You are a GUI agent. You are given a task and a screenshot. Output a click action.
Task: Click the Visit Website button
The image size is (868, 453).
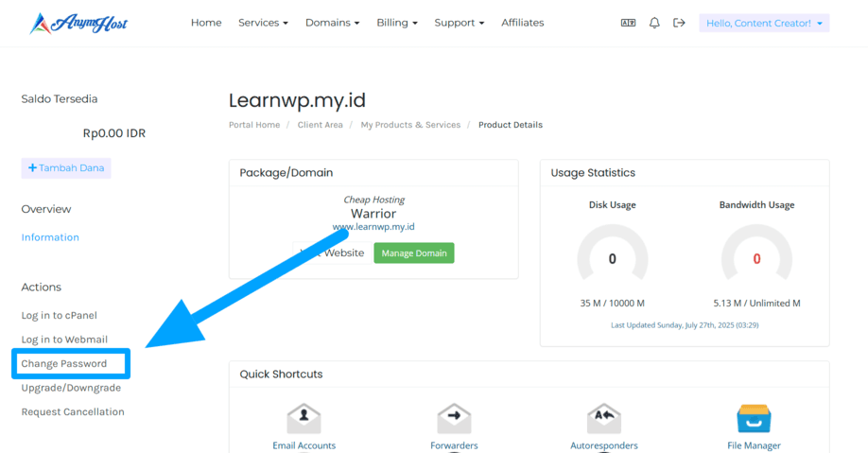click(332, 253)
